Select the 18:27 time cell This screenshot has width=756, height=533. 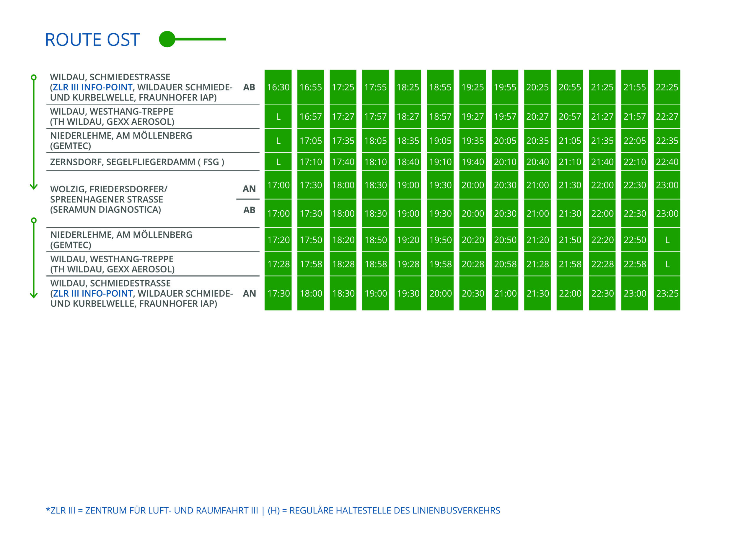click(x=408, y=117)
